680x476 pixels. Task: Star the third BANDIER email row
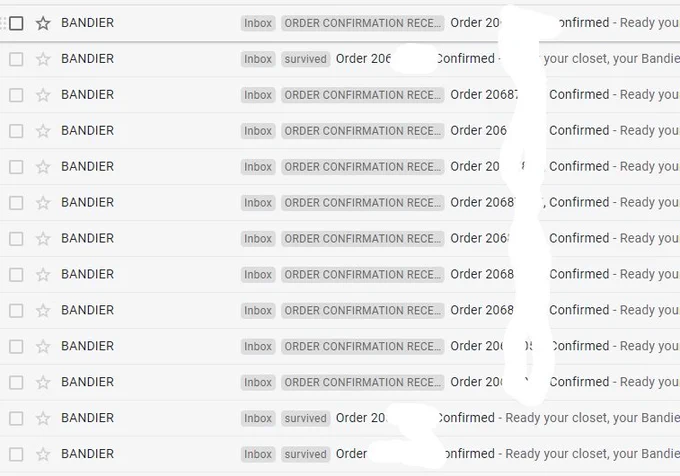(x=43, y=95)
